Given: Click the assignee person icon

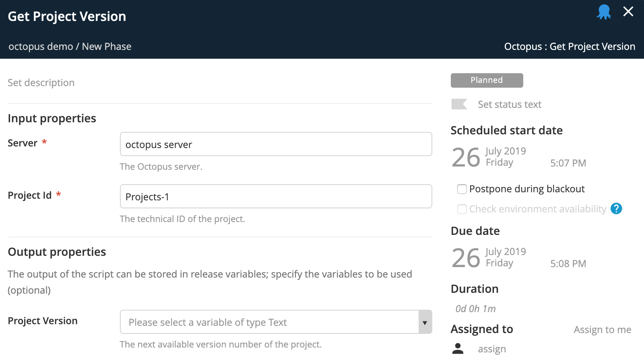Looking at the screenshot, I should [x=458, y=348].
